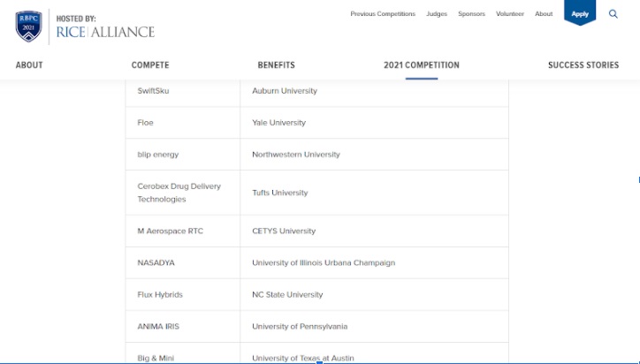Open the Previous Competitions link
This screenshot has width=640, height=364.
383,14
